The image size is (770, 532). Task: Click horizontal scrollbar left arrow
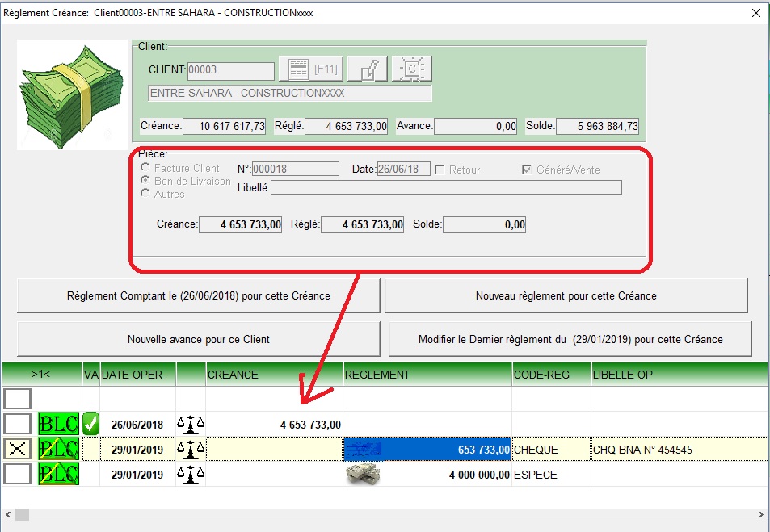[8, 514]
